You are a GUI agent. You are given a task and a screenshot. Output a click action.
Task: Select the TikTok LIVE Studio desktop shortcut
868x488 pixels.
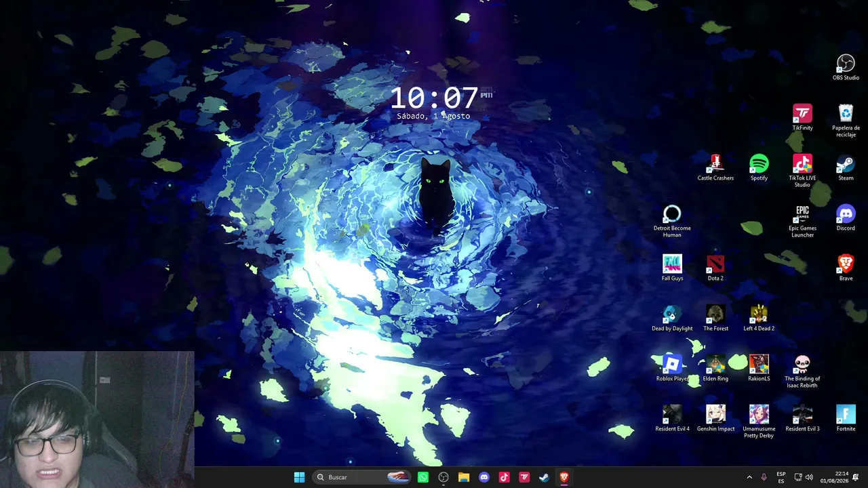pos(802,171)
